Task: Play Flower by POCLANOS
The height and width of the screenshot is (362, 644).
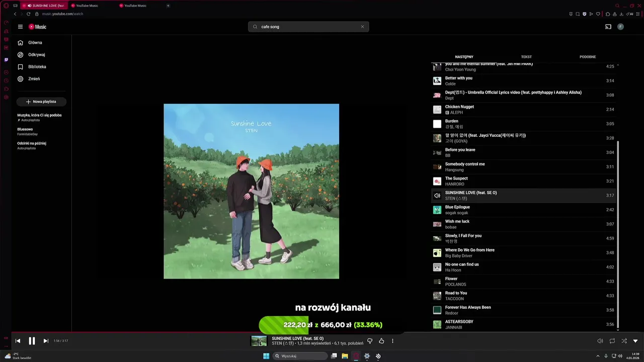Action: pyautogui.click(x=523, y=282)
